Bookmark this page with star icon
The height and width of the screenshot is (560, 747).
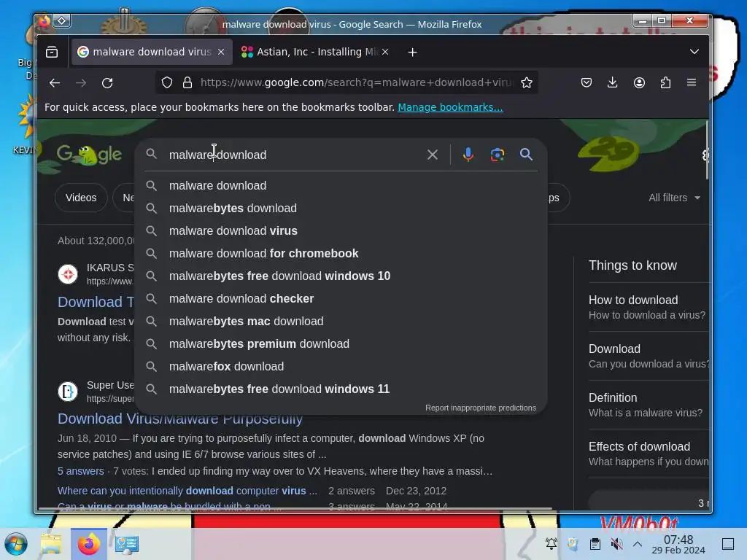[x=527, y=83]
